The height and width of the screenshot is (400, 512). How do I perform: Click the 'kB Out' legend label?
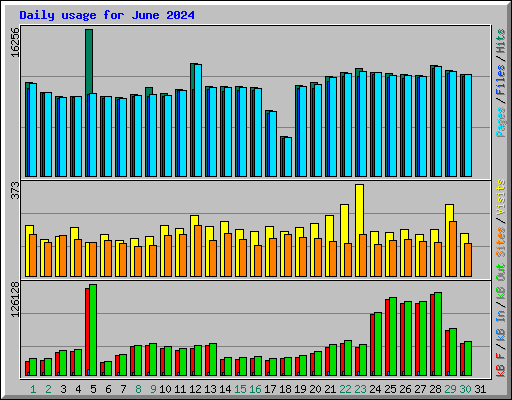(501, 282)
